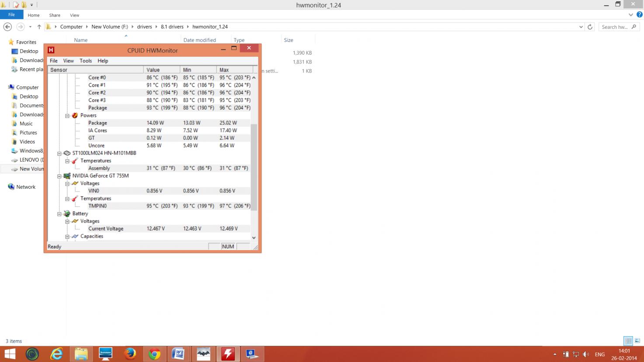Viewport: 644px width, 362px height.
Task: Click 8.1 drivers in the address path
Action: click(172, 27)
